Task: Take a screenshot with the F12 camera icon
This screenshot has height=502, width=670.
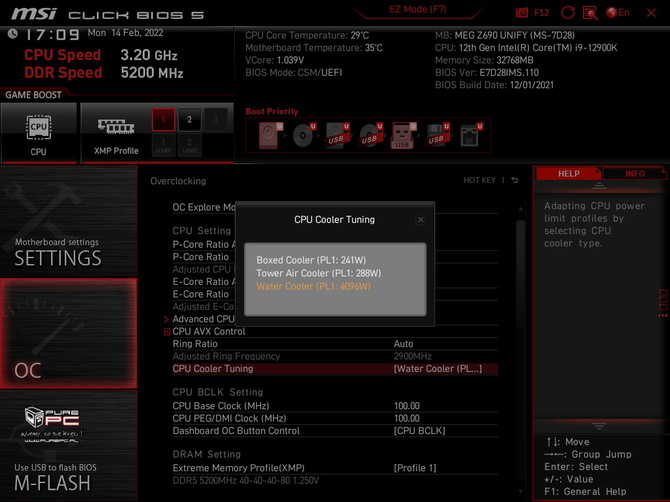Action: (521, 13)
